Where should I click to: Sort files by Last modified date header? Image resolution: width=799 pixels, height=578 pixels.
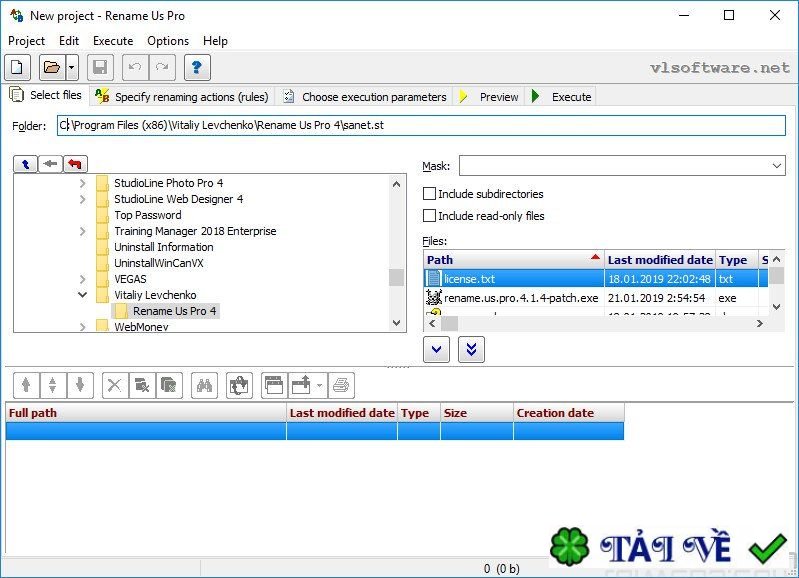tap(660, 260)
